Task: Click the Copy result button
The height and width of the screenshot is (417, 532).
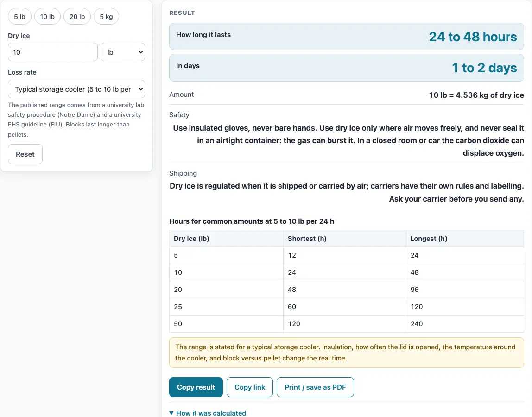Action: pyautogui.click(x=196, y=387)
